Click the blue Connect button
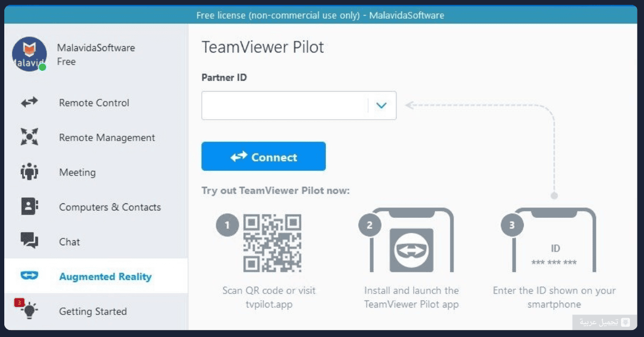This screenshot has width=644, height=337. click(x=264, y=156)
